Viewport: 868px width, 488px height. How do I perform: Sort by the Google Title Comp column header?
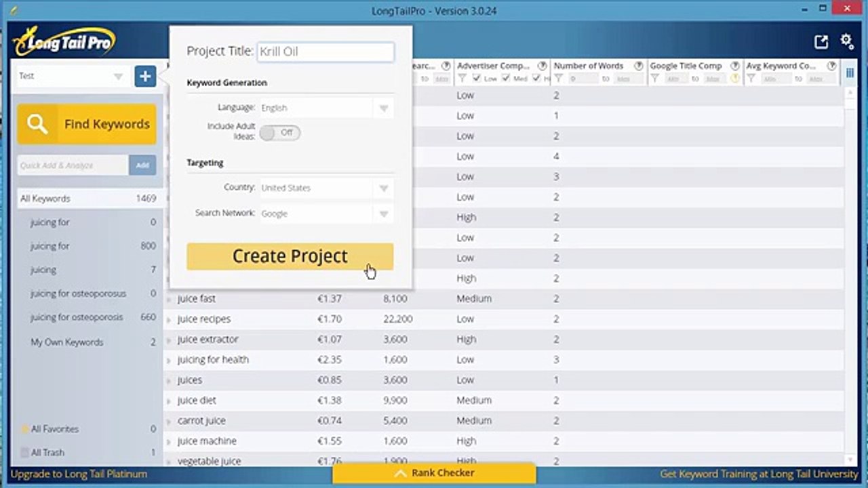tap(686, 66)
